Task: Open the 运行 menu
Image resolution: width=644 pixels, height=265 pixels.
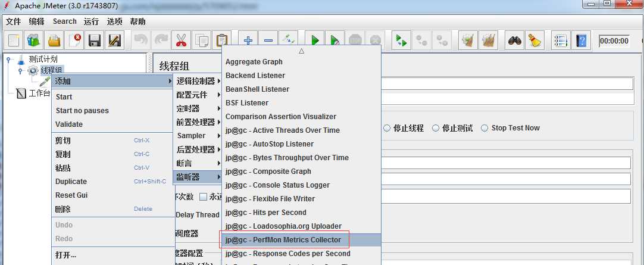Action: click(x=91, y=21)
